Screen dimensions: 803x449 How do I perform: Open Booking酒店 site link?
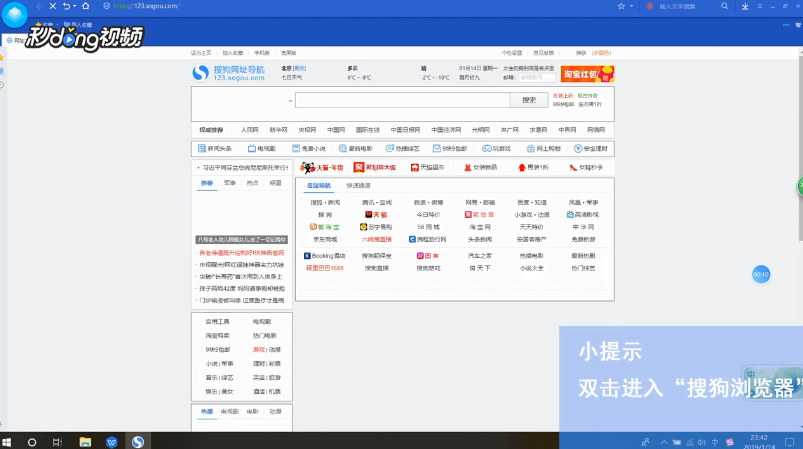pyautogui.click(x=325, y=255)
